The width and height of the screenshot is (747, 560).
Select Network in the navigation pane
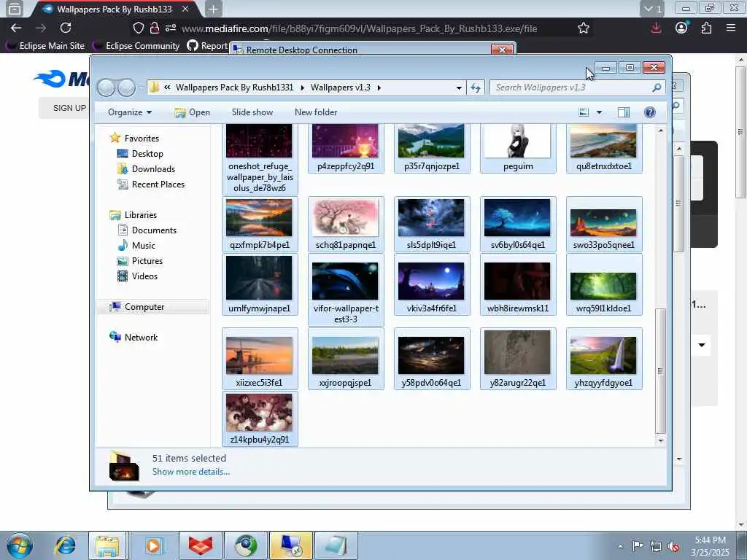point(134,337)
